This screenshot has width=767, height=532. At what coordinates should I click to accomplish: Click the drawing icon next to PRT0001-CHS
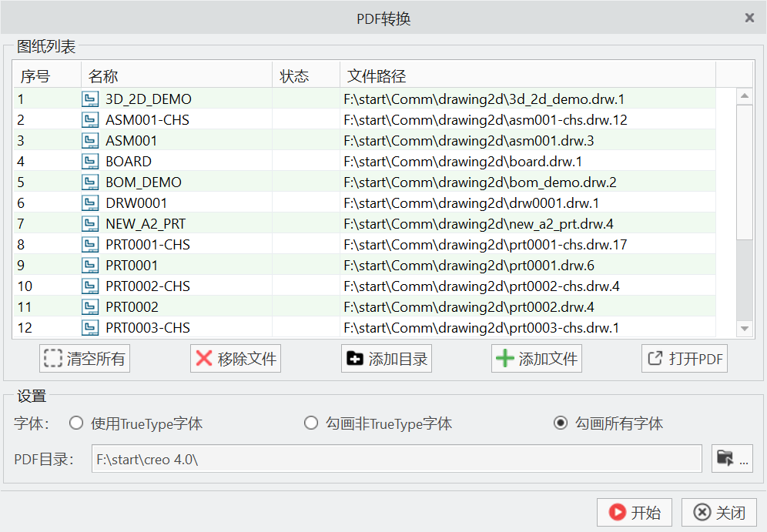pos(90,245)
